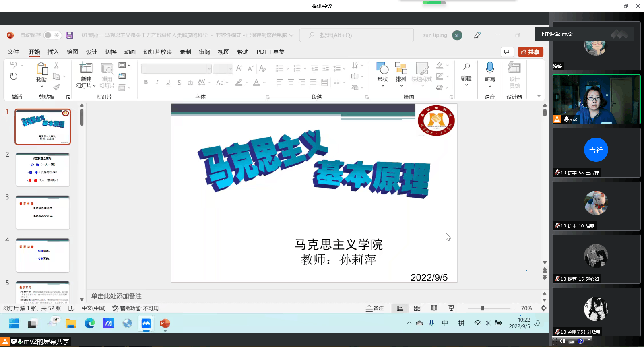This screenshot has height=347, width=644.
Task: Open the Find/Edit (编辑) dropdown
Action: click(x=466, y=72)
